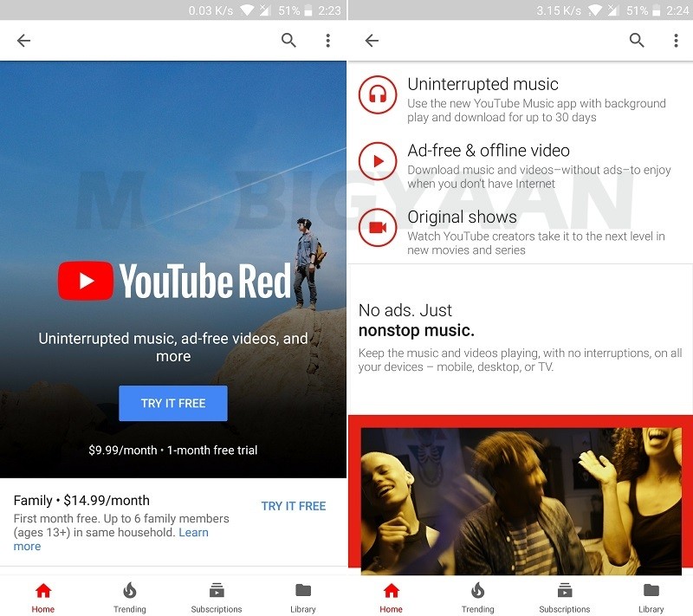Open the overflow menu on left screen
Screen dimensions: 693x616
(x=327, y=41)
